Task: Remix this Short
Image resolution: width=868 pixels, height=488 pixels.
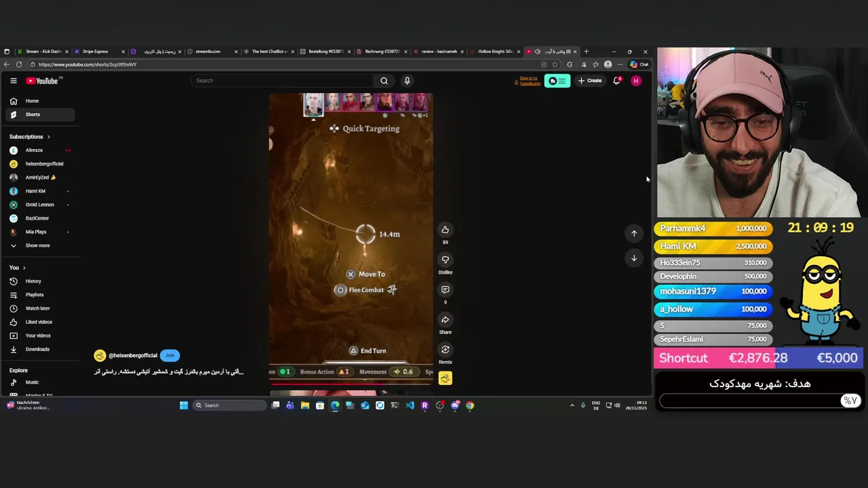Action: [x=445, y=350]
